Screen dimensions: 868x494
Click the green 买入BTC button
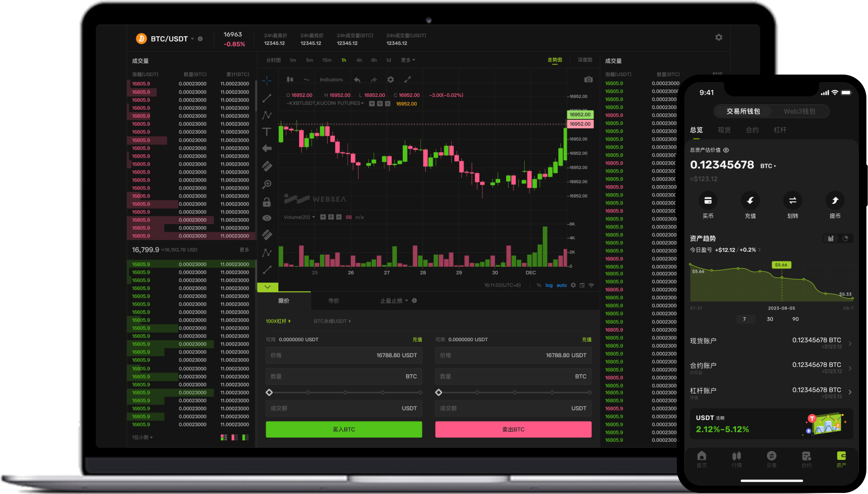[x=344, y=430]
